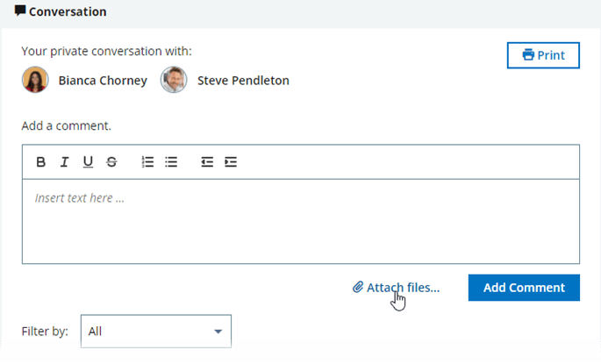Toggle underline formatting button
This screenshot has width=601, height=364.
click(x=88, y=161)
